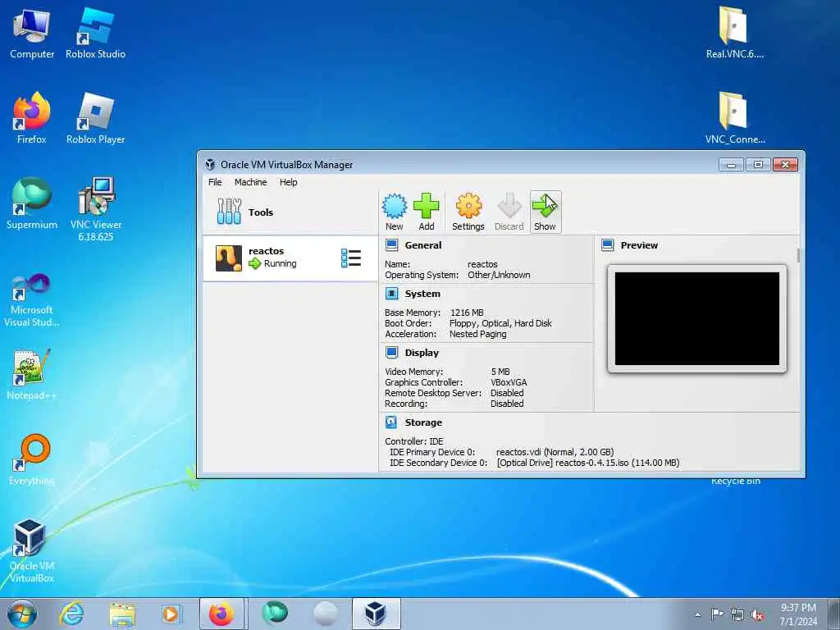Select the VNC Viewer 6.18.625 installer icon
This screenshot has height=630, width=840.
coord(96,209)
